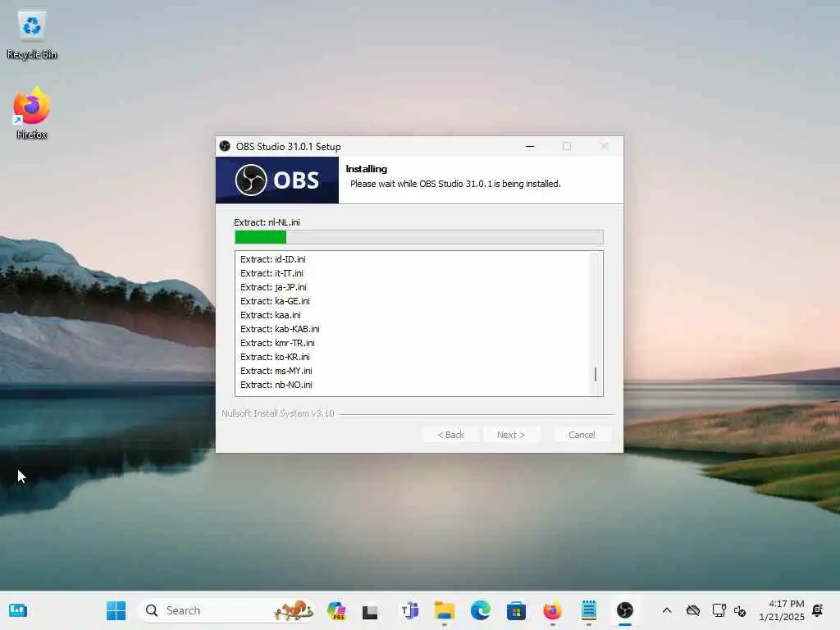Viewport: 840px width, 630px height.
Task: Open File Explorer from the taskbar
Action: click(444, 610)
